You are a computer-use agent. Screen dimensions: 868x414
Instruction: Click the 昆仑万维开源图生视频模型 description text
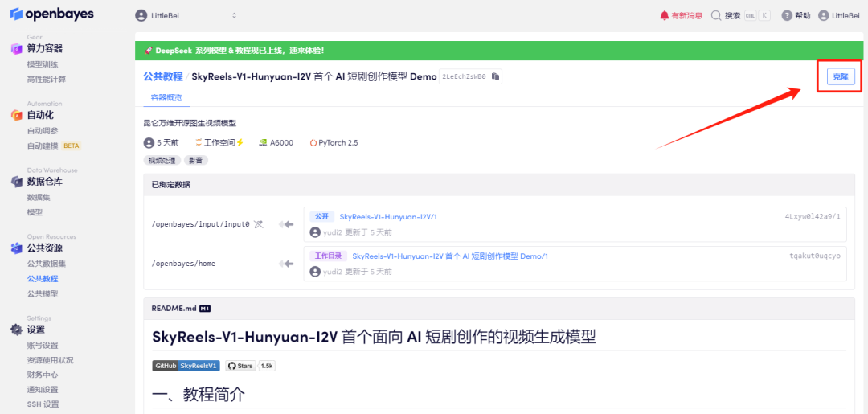click(x=190, y=123)
